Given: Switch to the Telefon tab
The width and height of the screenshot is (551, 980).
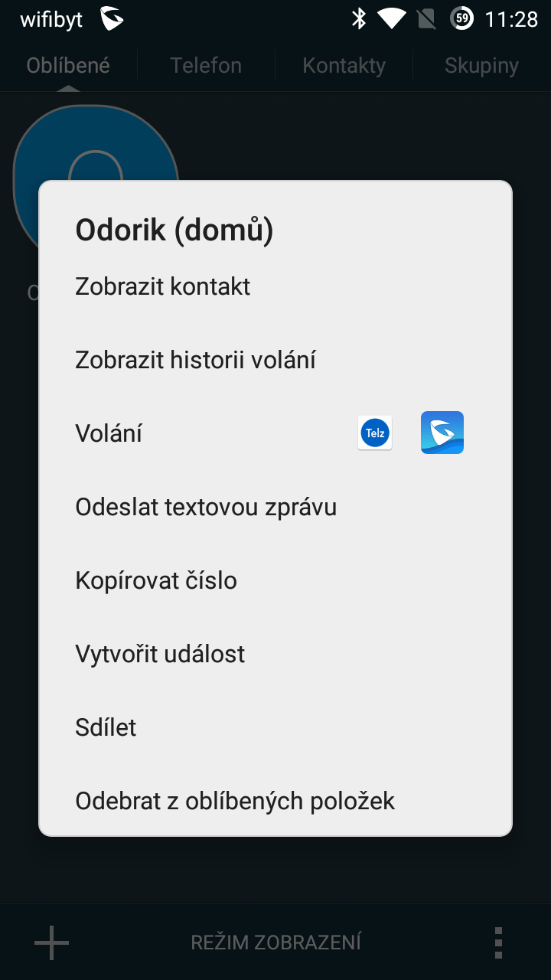Looking at the screenshot, I should (x=206, y=65).
